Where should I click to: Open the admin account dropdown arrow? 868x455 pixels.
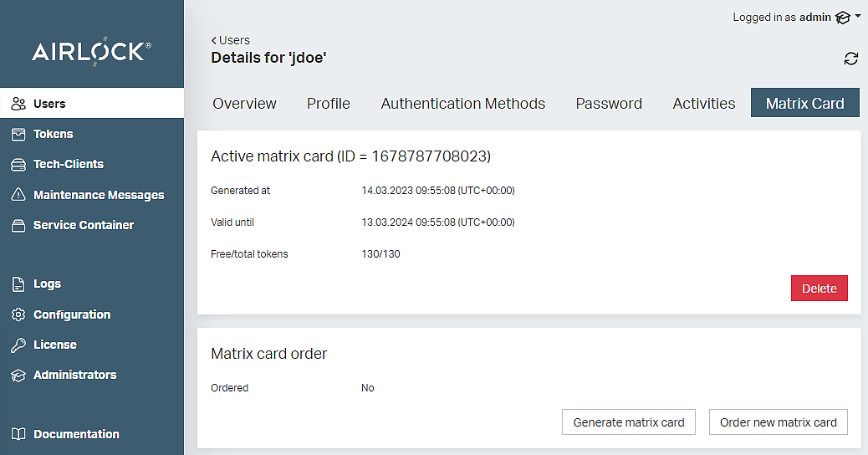[x=857, y=17]
